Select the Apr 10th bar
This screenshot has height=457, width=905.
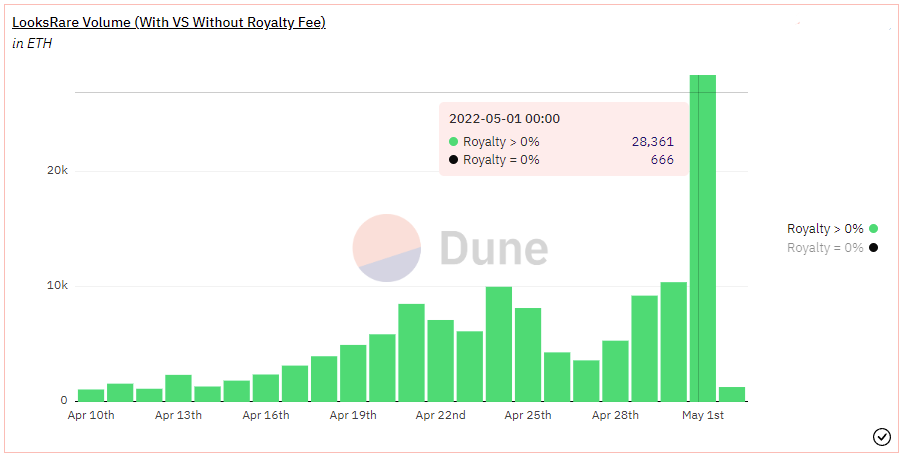(x=91, y=395)
